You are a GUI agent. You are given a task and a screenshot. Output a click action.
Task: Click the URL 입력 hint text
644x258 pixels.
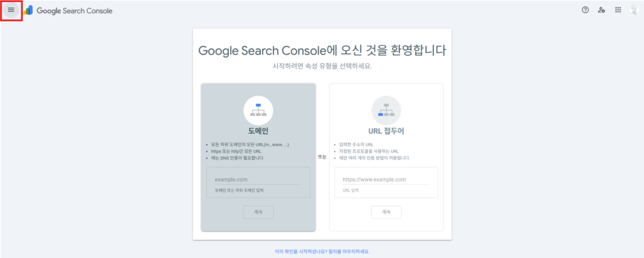[350, 191]
